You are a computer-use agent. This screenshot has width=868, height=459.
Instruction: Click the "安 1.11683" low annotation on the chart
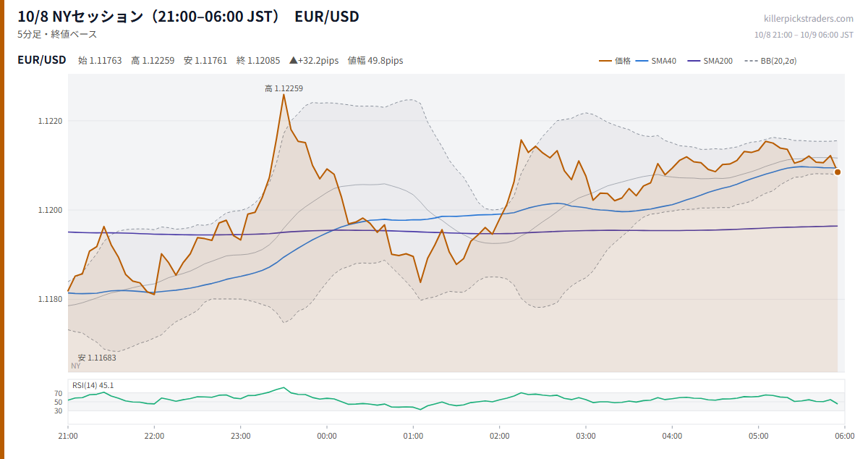(97, 358)
